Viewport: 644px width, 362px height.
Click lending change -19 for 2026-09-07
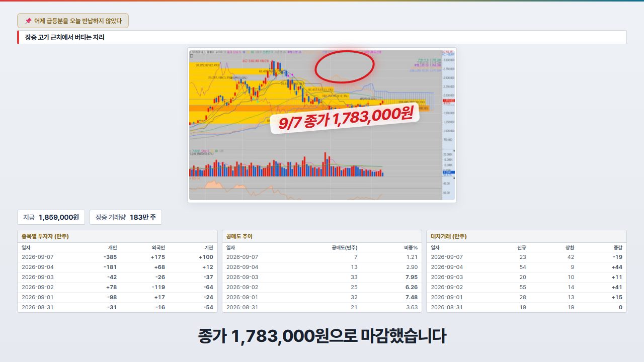[x=617, y=257]
